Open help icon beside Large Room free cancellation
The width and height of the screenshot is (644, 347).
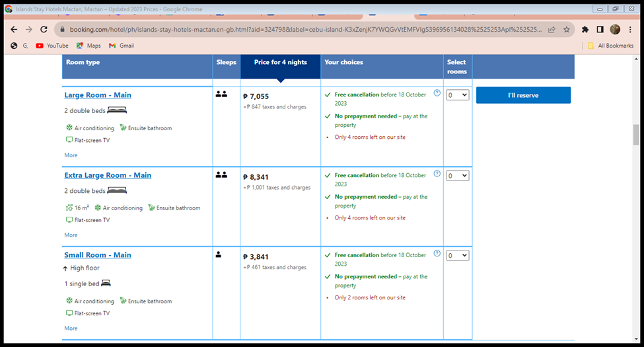point(437,93)
